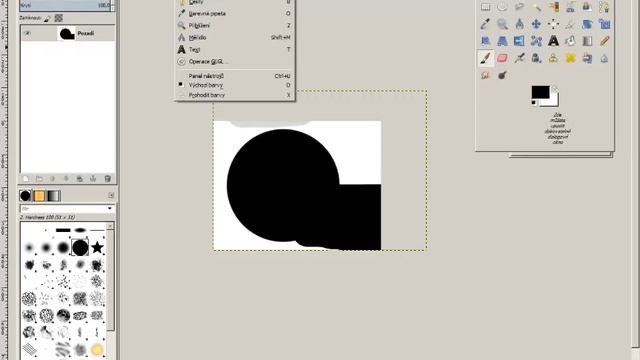This screenshot has height=360, width=640.
Task: Select the Airbrush tool
Action: pyautogui.click(x=519, y=58)
